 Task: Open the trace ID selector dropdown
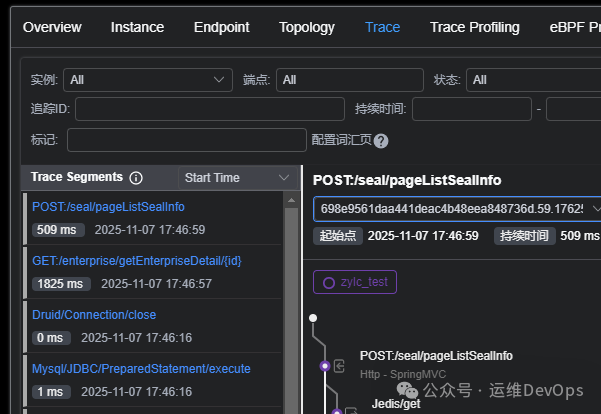click(x=457, y=209)
